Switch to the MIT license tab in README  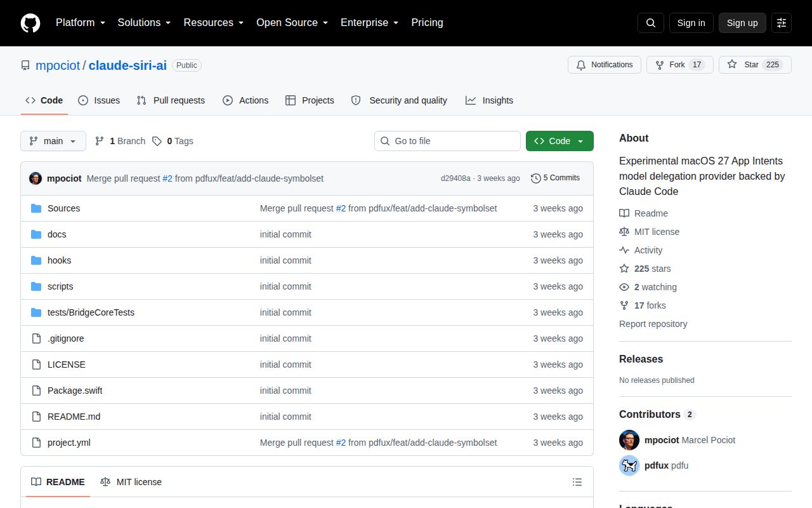[131, 482]
